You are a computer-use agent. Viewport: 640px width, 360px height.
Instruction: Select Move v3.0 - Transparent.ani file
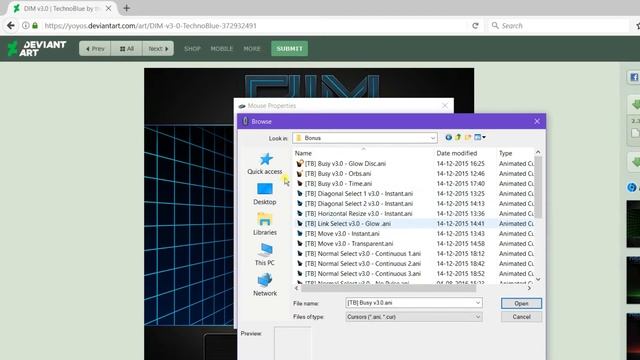(x=349, y=244)
